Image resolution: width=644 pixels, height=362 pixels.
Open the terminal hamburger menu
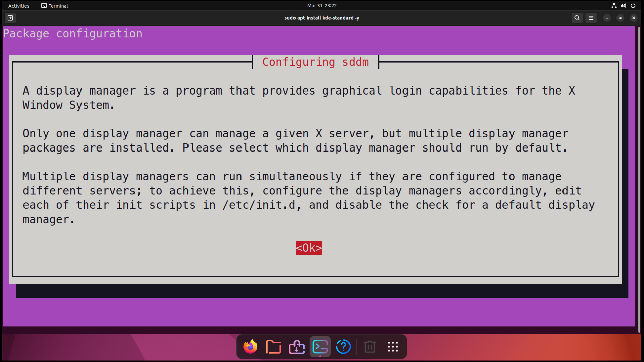click(591, 18)
